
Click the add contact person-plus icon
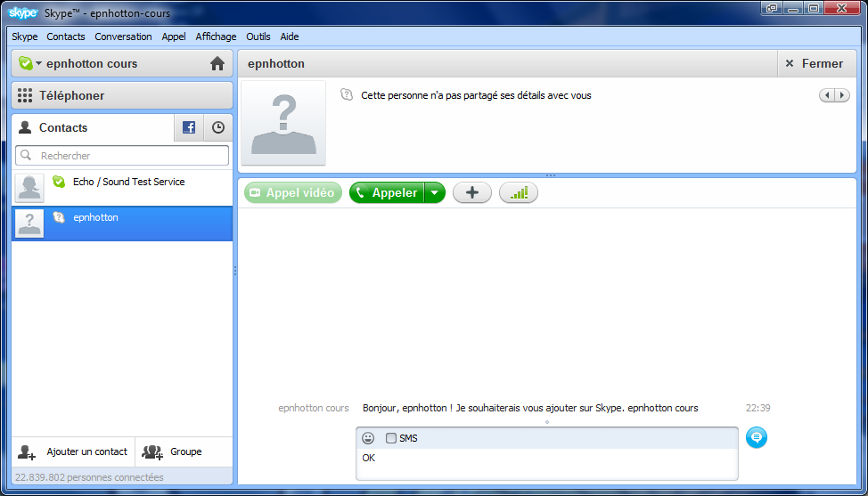27,452
